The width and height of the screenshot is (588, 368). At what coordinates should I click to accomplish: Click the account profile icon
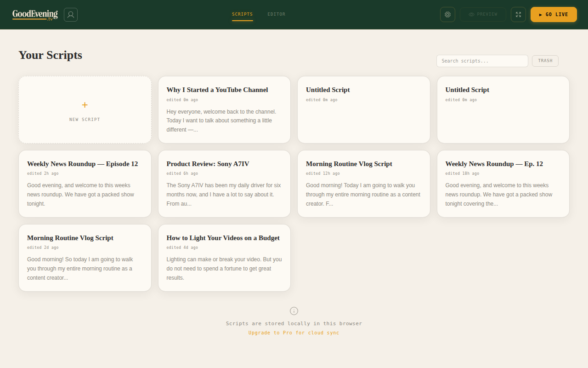pos(70,14)
